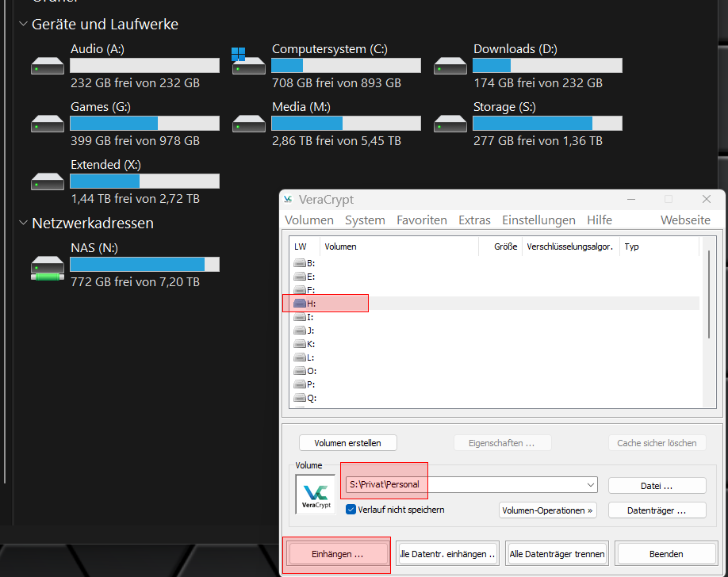This screenshot has height=577, width=728.
Task: Sort by the 'LW' column header
Action: (305, 246)
